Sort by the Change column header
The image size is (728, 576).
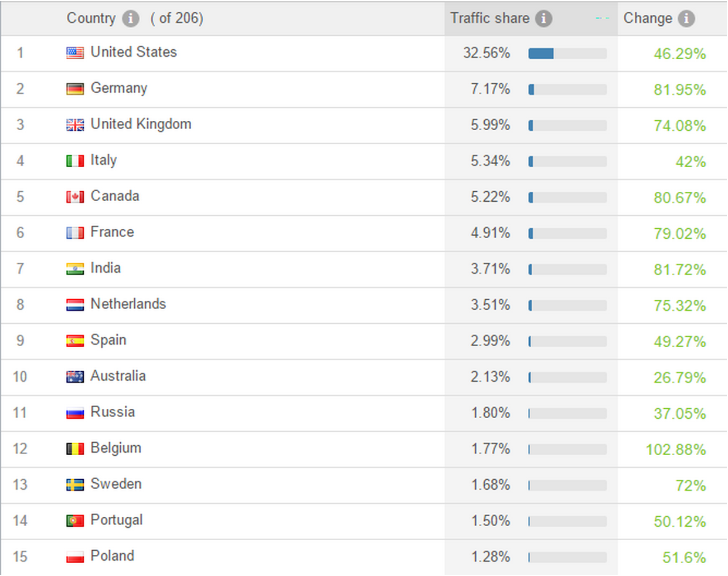(x=648, y=18)
